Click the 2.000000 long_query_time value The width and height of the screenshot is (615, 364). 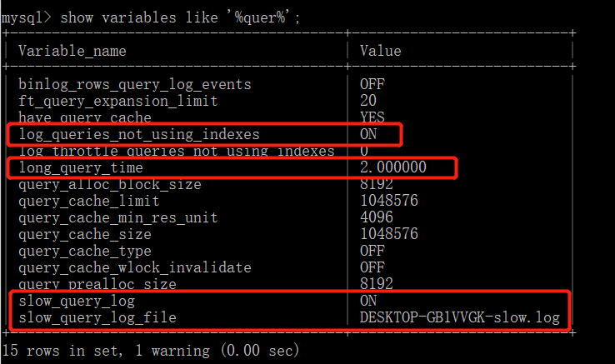pos(393,167)
